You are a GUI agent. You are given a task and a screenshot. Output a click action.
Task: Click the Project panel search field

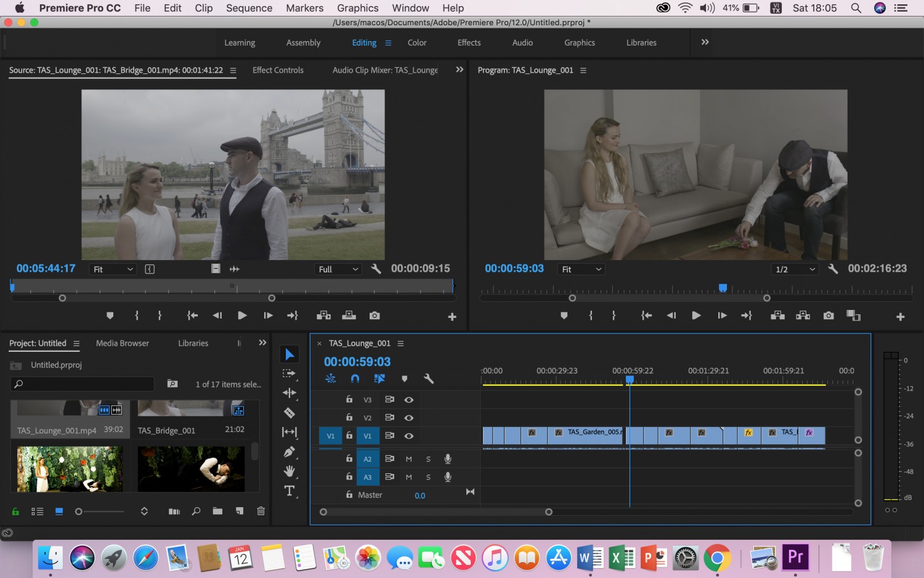pos(82,384)
